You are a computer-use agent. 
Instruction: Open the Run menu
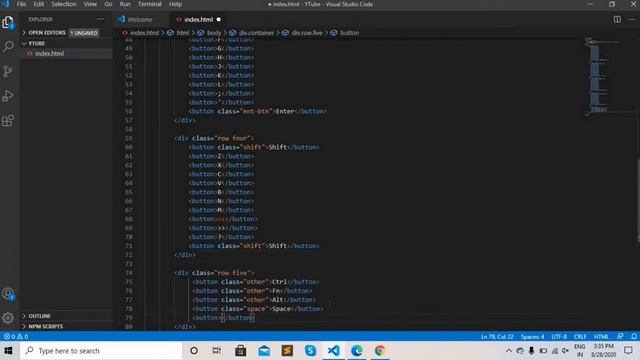(x=125, y=4)
